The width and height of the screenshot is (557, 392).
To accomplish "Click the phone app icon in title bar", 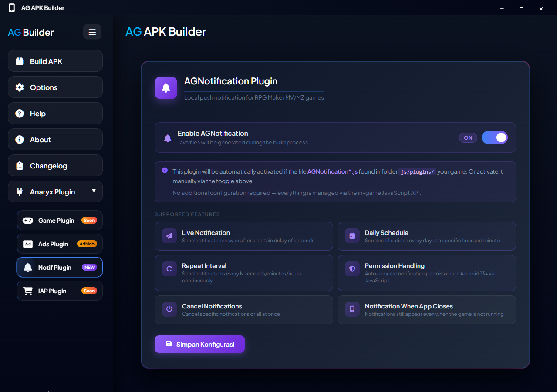I will 12,8.
